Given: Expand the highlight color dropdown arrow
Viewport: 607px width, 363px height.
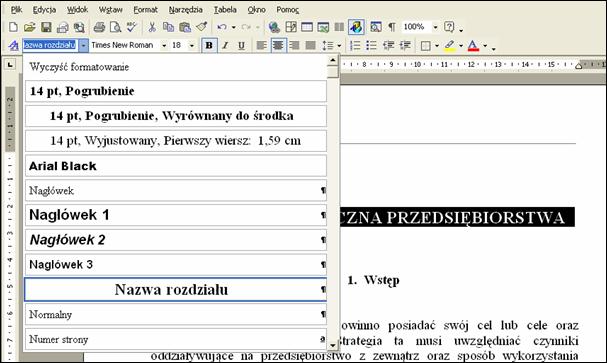Looking at the screenshot, I should [x=461, y=46].
